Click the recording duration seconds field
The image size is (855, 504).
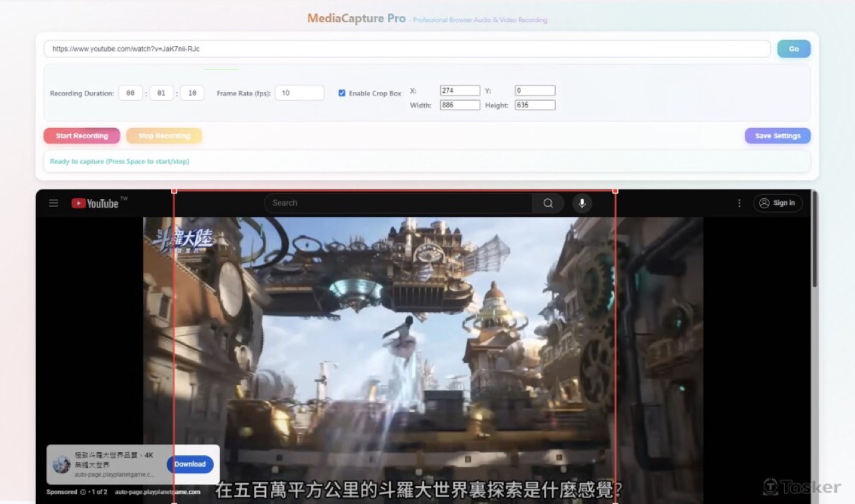click(192, 93)
